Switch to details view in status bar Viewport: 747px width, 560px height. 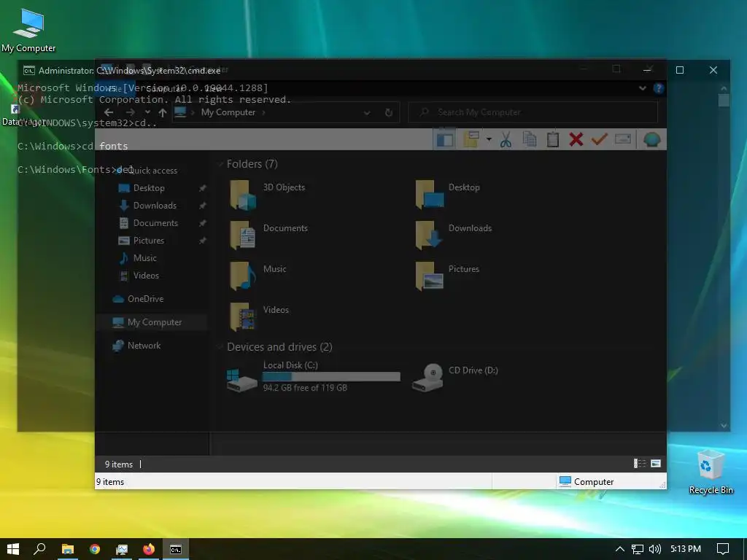coord(639,463)
